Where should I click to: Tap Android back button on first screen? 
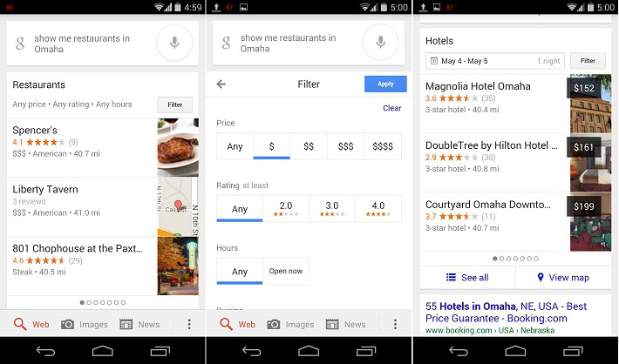45,351
